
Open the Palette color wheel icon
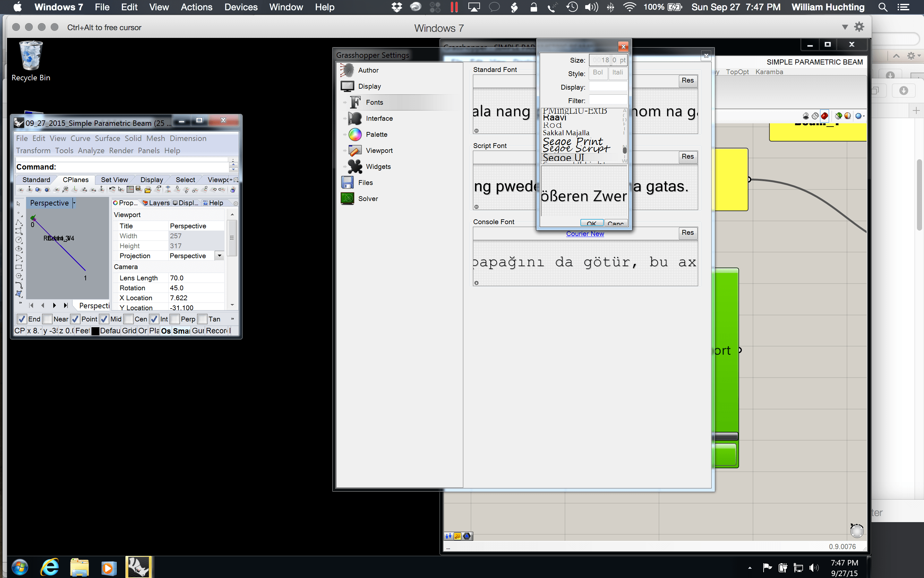[355, 135]
